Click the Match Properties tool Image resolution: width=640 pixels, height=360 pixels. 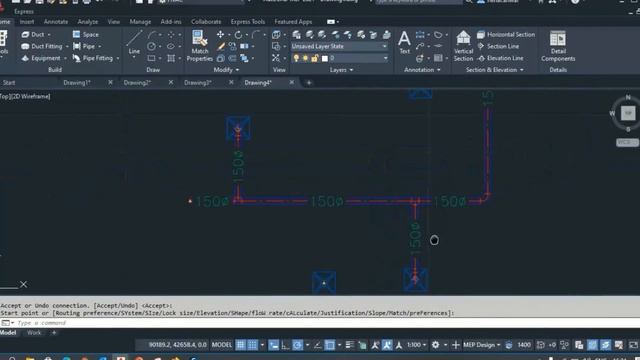[200, 46]
